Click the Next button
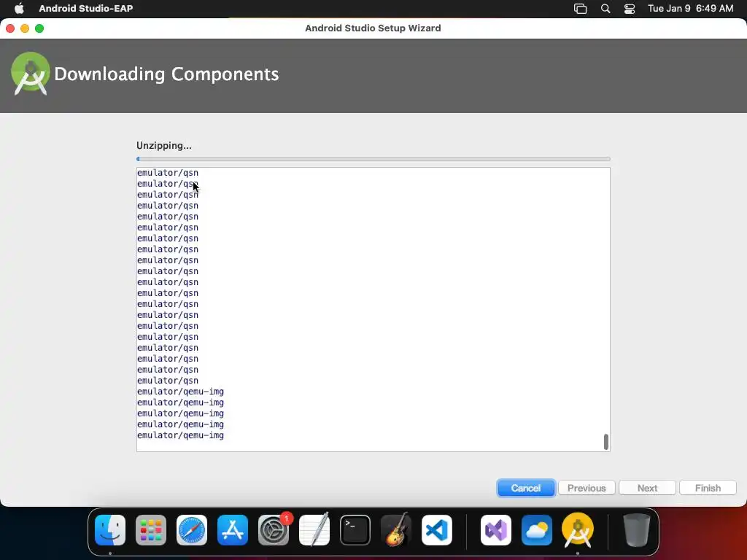Viewport: 747px width, 560px height. (x=647, y=488)
